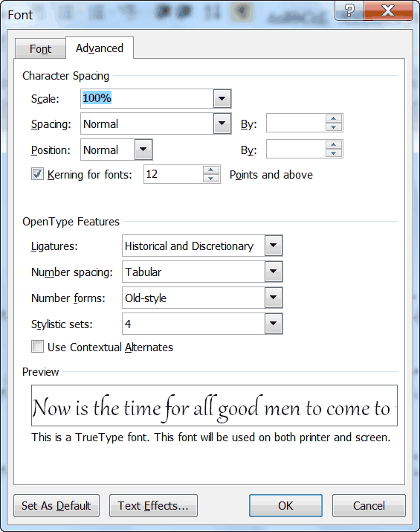Image resolution: width=420 pixels, height=532 pixels.
Task: Switch to the Font tab
Action: (x=40, y=49)
